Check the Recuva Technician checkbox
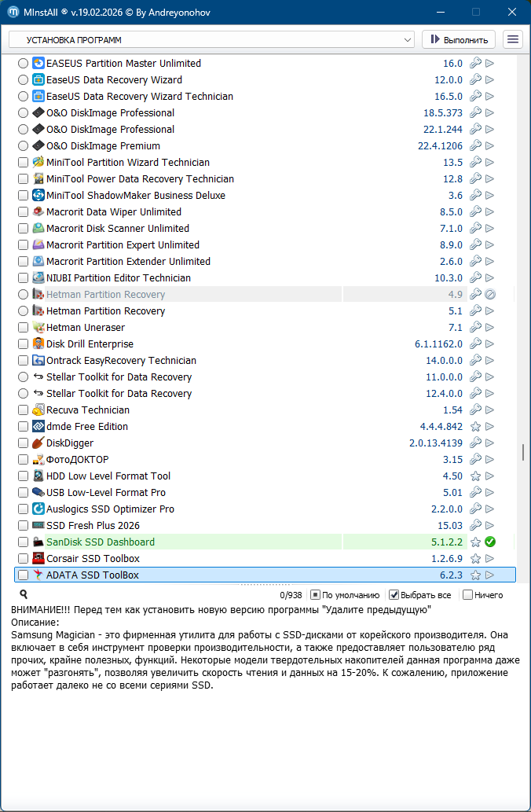Viewport: 531px width, 812px height. (24, 410)
